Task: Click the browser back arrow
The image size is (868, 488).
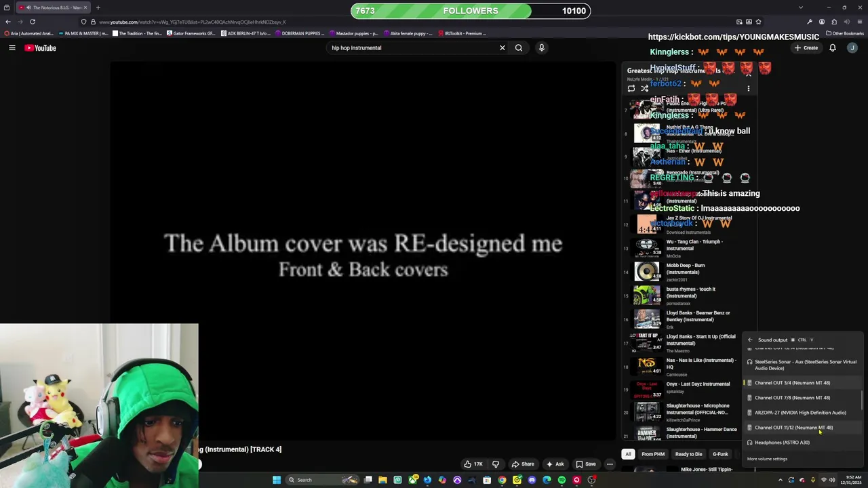Action: (x=8, y=22)
